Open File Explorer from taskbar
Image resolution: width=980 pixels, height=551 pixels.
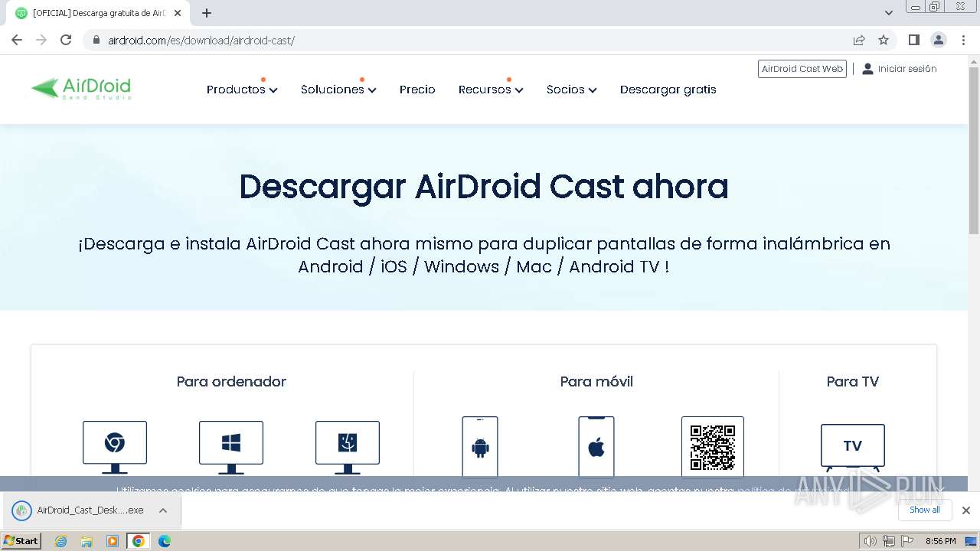click(x=87, y=541)
